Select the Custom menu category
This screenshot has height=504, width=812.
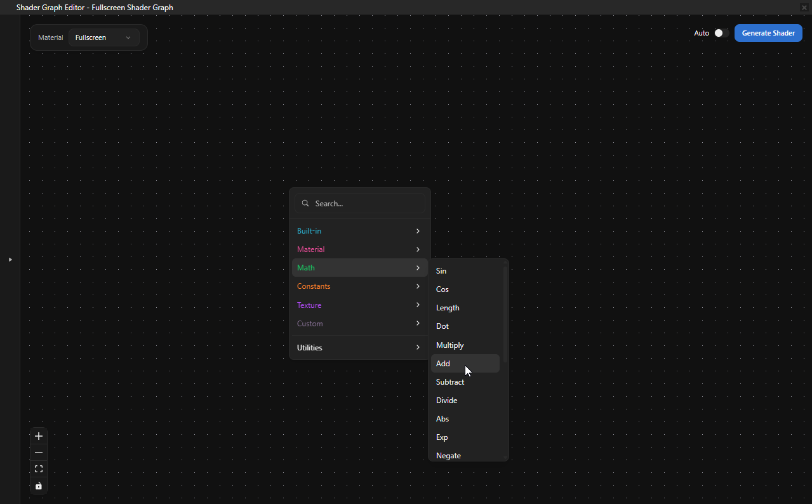pos(360,323)
